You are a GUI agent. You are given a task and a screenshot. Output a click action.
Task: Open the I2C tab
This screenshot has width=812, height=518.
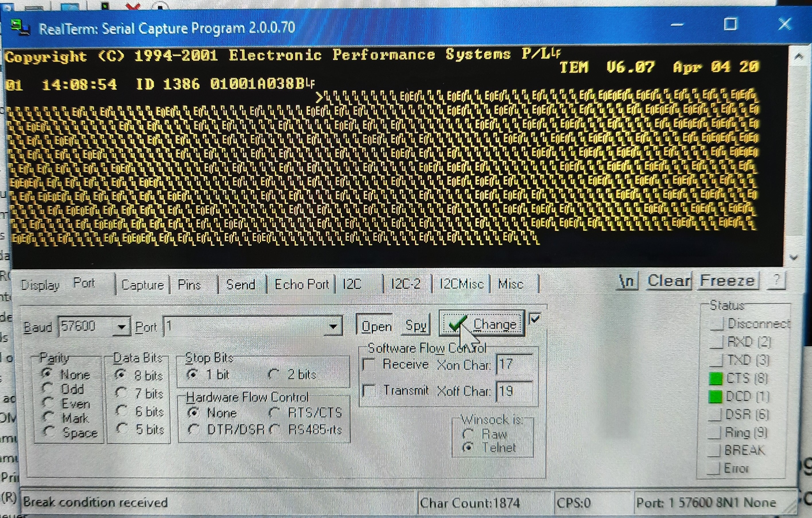click(x=352, y=284)
